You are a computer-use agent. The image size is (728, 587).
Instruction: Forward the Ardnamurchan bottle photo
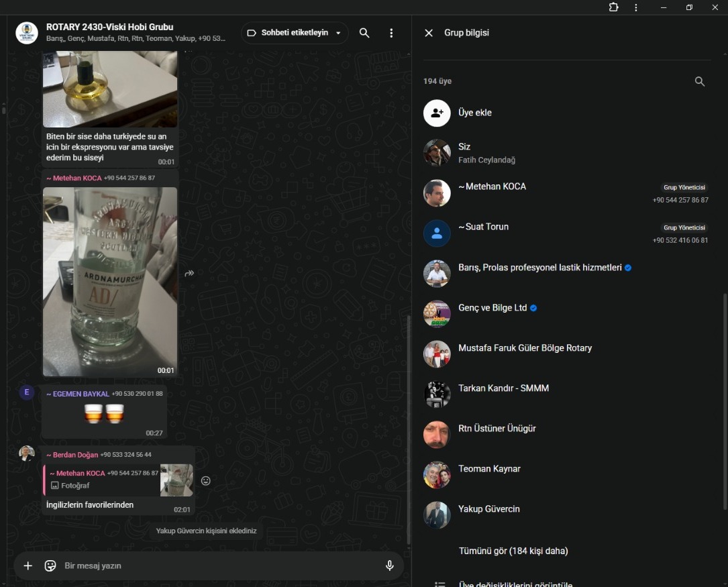point(190,273)
